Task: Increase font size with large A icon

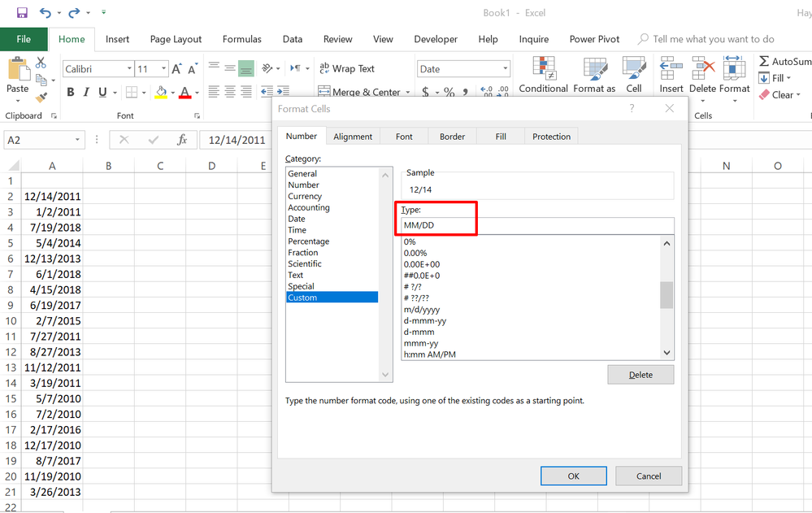Action: click(x=176, y=68)
